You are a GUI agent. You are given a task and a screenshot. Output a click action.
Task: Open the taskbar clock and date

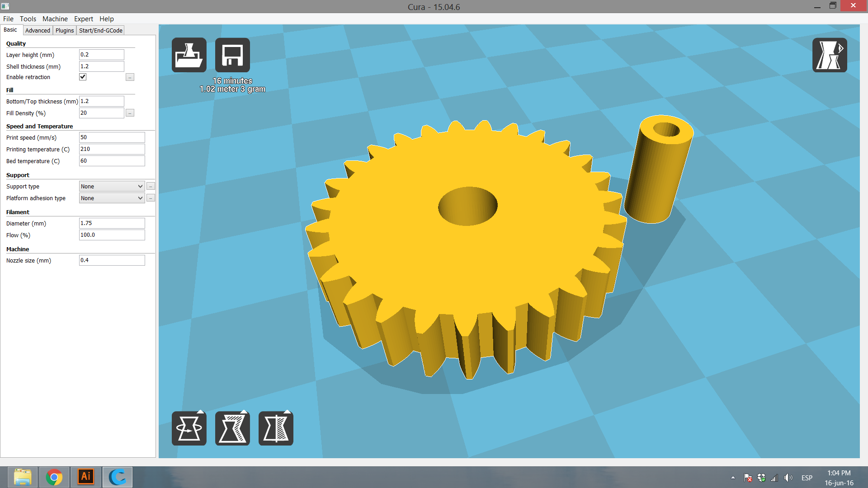click(839, 478)
